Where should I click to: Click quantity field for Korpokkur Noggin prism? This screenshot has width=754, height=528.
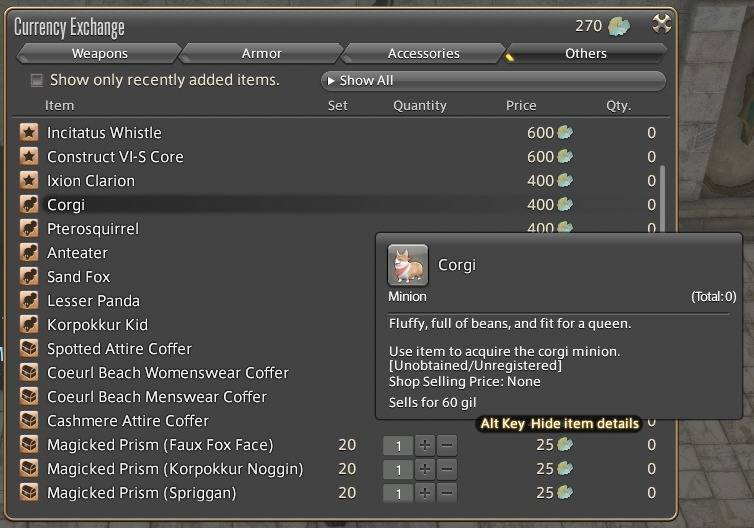(398, 469)
